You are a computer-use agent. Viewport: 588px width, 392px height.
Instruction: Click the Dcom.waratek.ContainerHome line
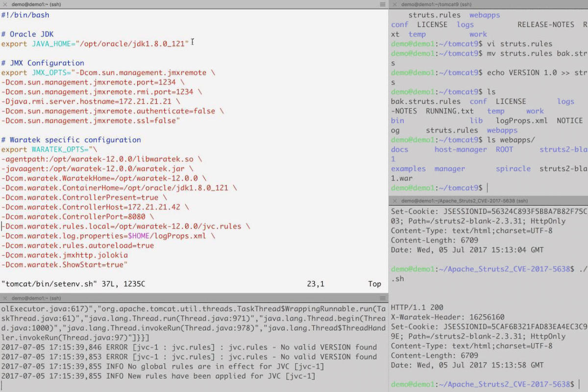coord(119,188)
